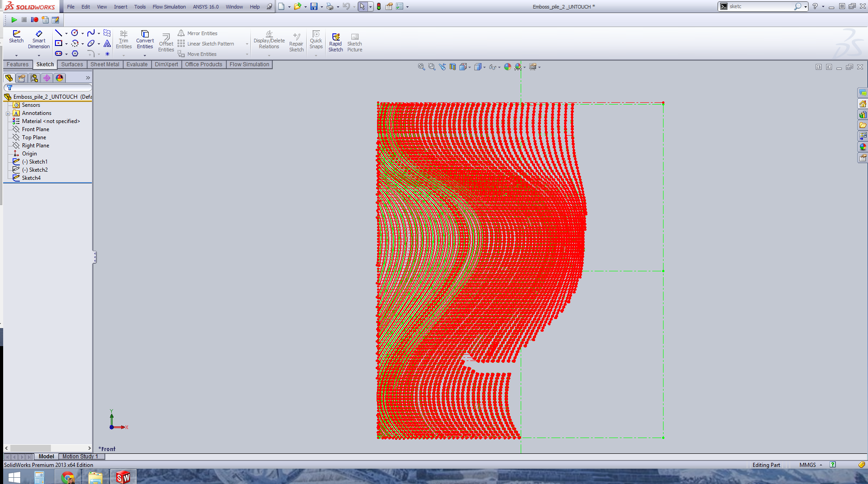Click Zoom to Area in view toolbar

click(432, 67)
